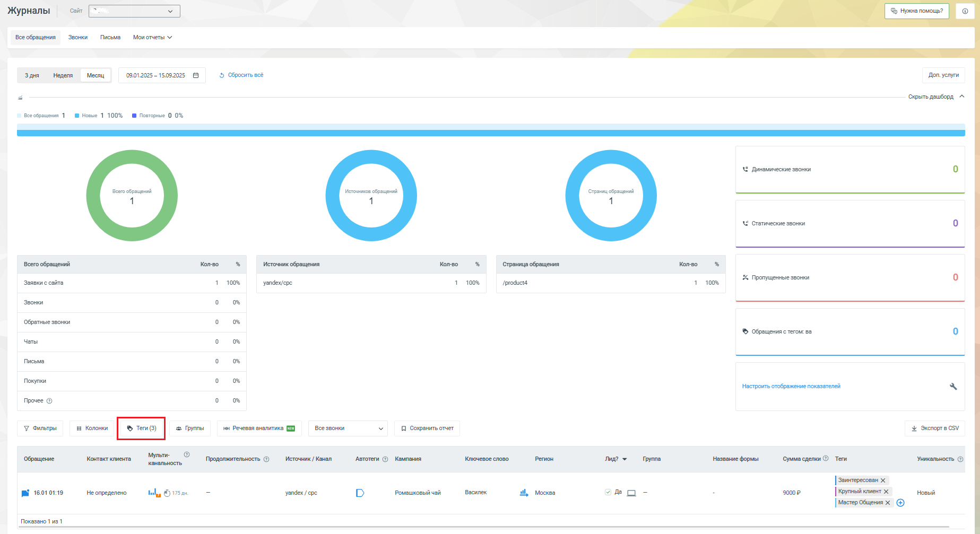Click the Пропущенные звонки icon
Image resolution: width=980 pixels, height=534 pixels.
click(x=745, y=278)
